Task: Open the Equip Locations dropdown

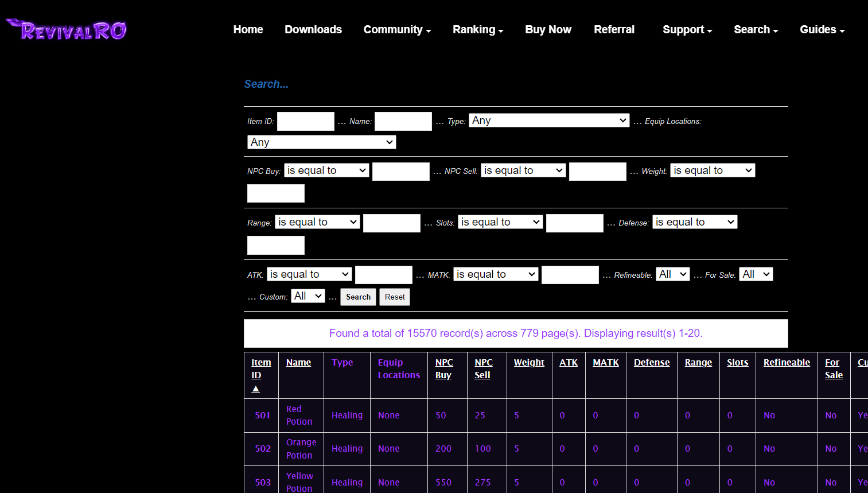Action: (x=322, y=142)
